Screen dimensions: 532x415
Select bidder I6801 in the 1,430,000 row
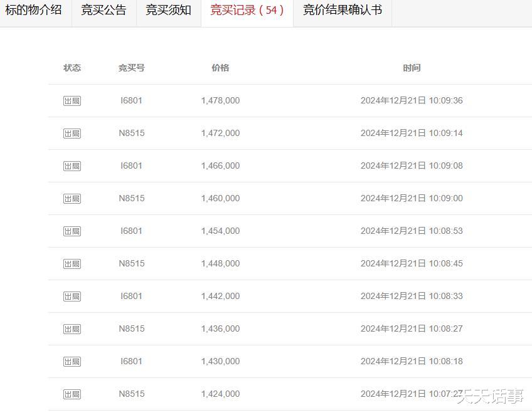pos(131,361)
